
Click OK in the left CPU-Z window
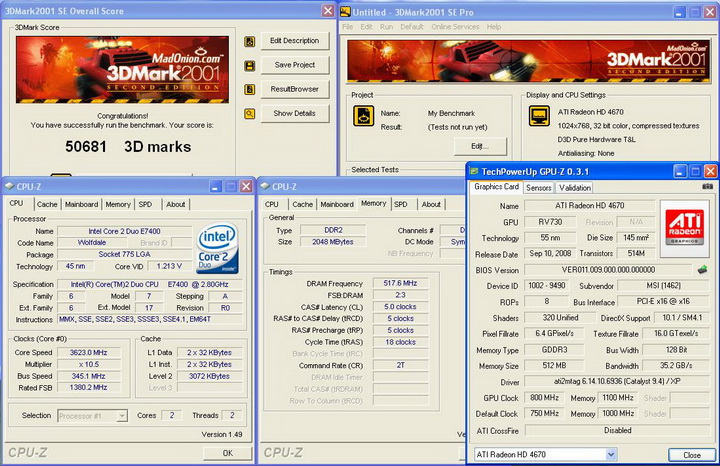(x=228, y=453)
